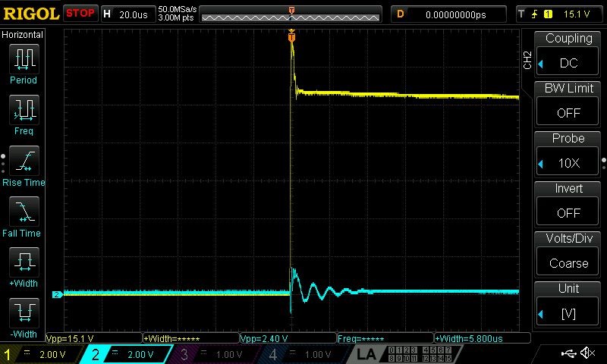Click the CH2 vertical menu label
The image size is (607, 364).
527,60
